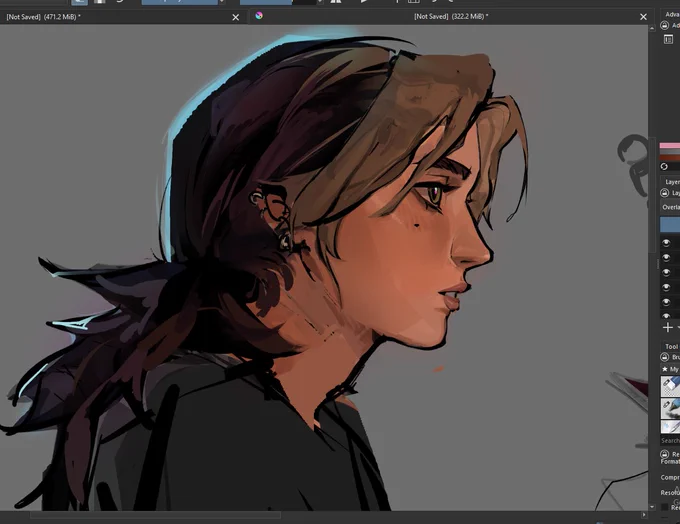Click the Krita logo icon on the second tab
Screen dimensions: 680x524
click(259, 16)
